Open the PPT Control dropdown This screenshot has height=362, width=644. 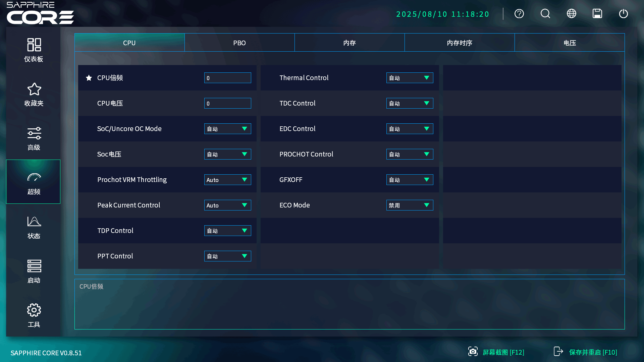228,256
